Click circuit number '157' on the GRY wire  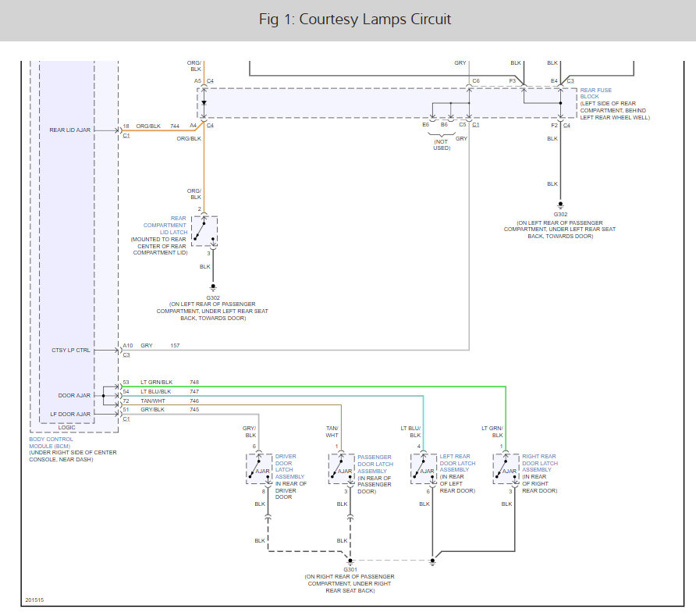click(175, 346)
